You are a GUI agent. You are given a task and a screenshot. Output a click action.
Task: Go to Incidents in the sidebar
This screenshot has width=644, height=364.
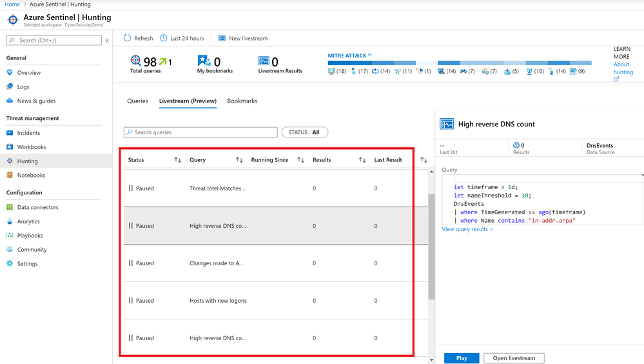28,133
